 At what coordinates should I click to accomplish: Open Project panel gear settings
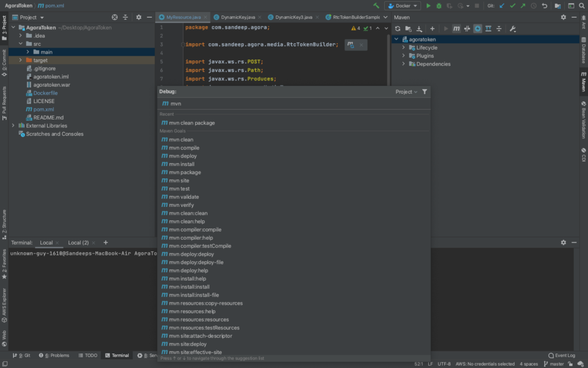pyautogui.click(x=139, y=17)
